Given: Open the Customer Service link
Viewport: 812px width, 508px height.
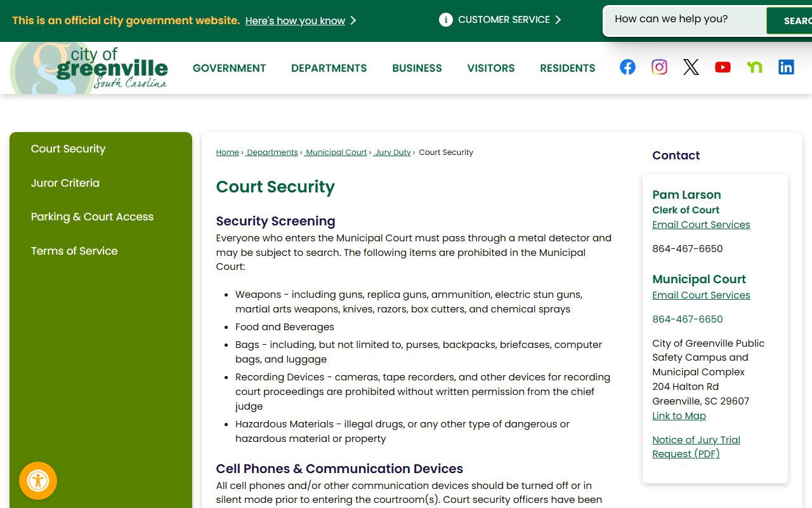Looking at the screenshot, I should [504, 20].
